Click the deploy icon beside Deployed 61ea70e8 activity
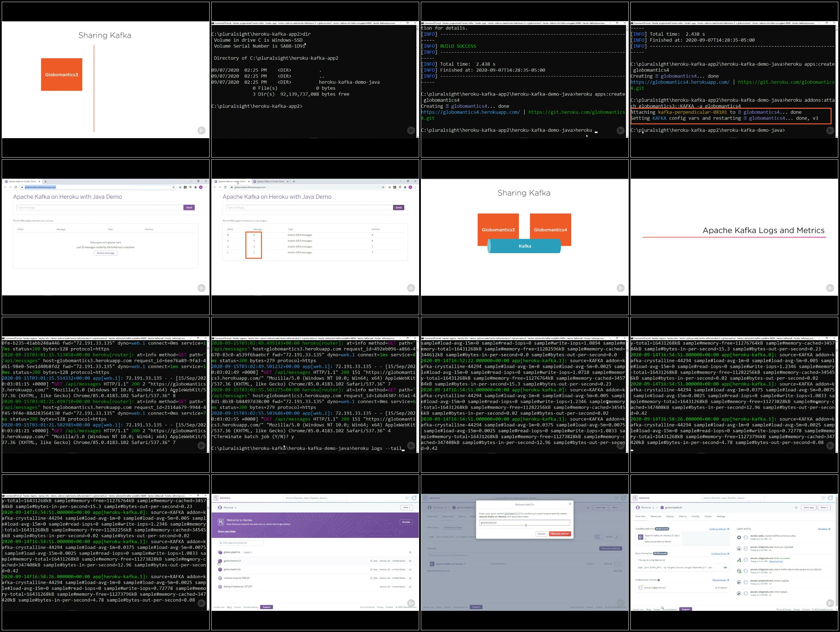 (739, 549)
